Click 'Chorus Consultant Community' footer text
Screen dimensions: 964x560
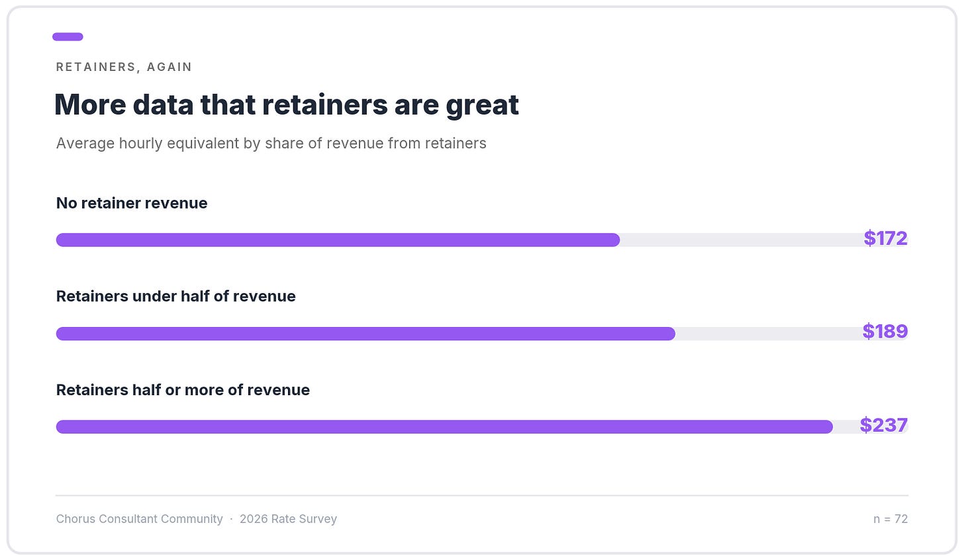pos(140,519)
